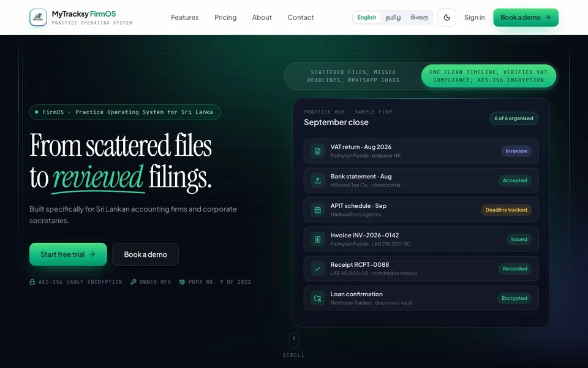588x368 pixels.
Task: Select the 'One clean timeline' toggle option
Action: (489, 76)
